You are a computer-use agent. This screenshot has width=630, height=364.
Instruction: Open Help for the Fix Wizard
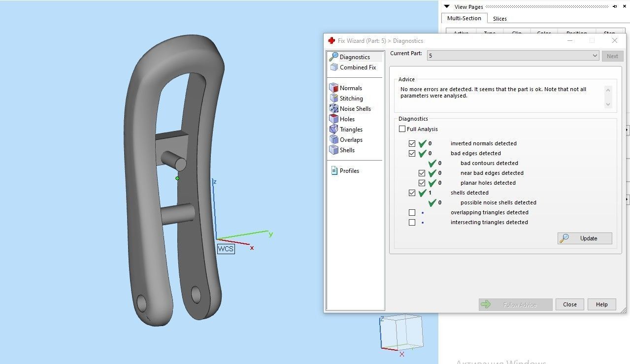[x=602, y=304]
